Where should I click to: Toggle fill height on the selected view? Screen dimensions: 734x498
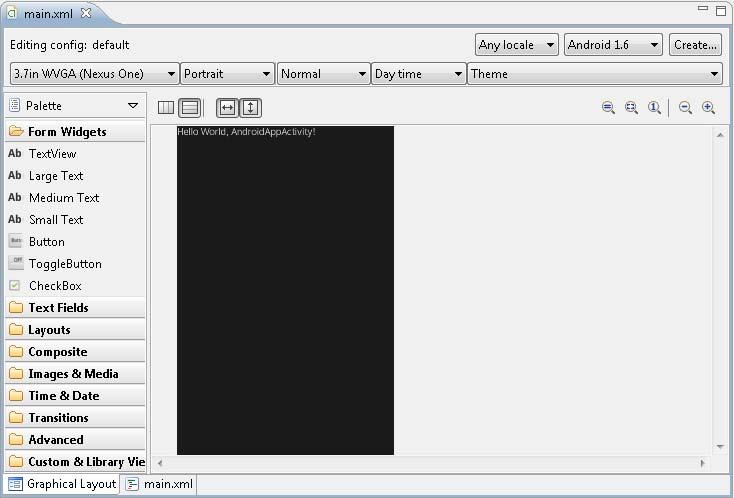pyautogui.click(x=250, y=108)
